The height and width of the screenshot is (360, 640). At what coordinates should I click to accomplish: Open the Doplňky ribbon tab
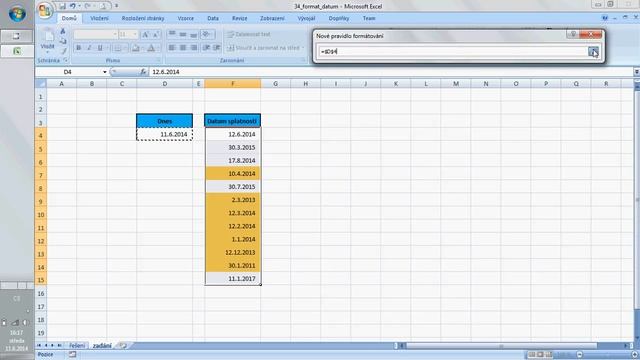[x=339, y=18]
